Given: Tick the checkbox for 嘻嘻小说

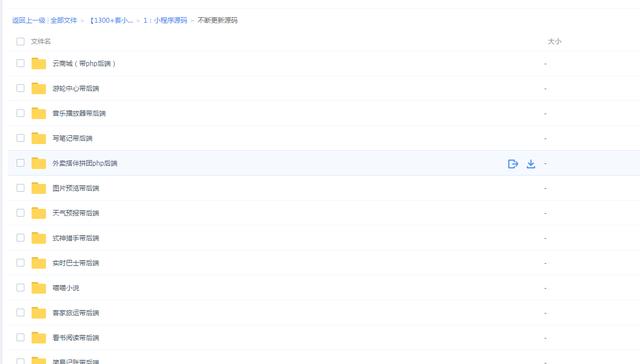Looking at the screenshot, I should click(20, 287).
